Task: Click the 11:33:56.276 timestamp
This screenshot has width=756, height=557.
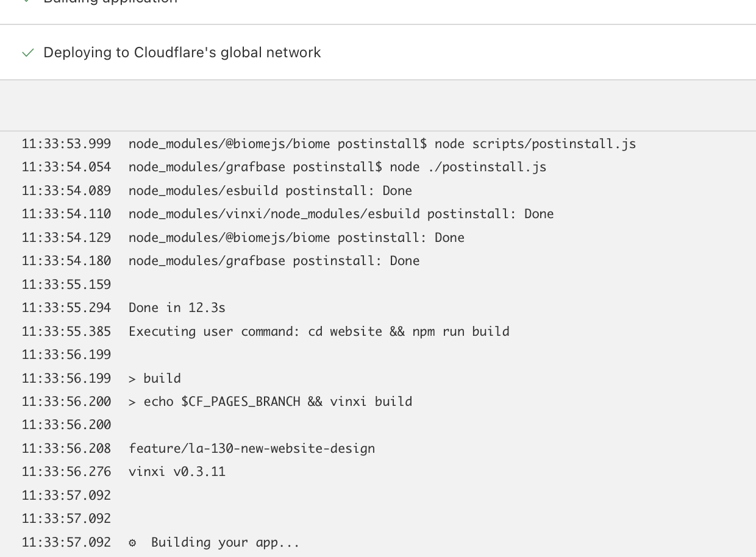Action: 66,472
